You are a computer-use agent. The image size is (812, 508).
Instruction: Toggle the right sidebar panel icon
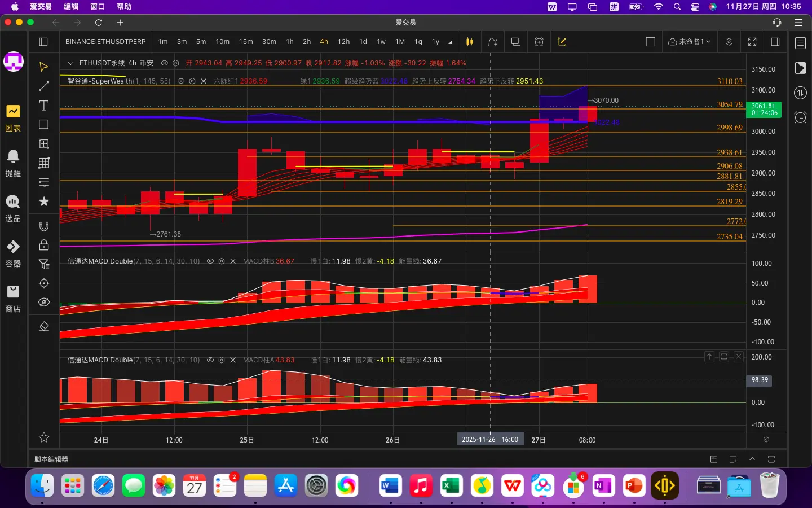[x=775, y=42]
